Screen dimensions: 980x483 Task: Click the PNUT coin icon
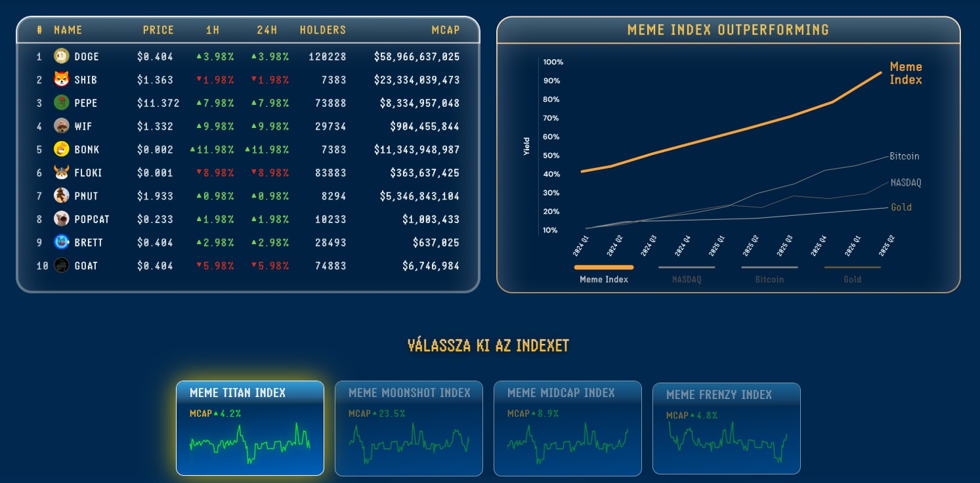(61, 196)
